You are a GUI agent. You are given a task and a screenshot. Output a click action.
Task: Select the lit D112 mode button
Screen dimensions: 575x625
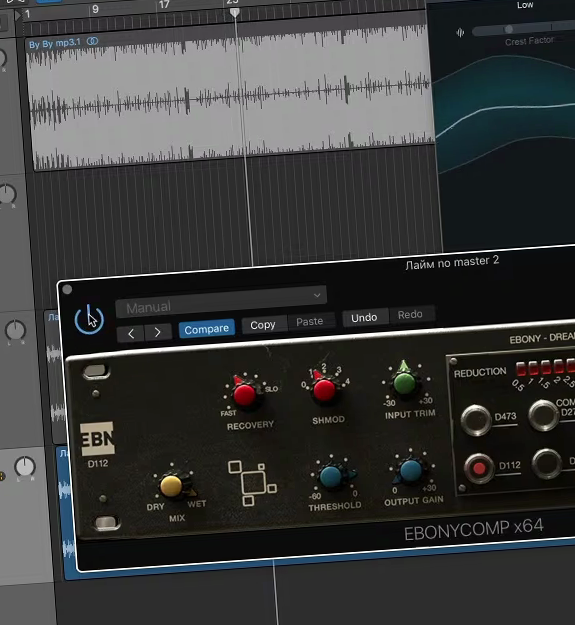point(479,469)
